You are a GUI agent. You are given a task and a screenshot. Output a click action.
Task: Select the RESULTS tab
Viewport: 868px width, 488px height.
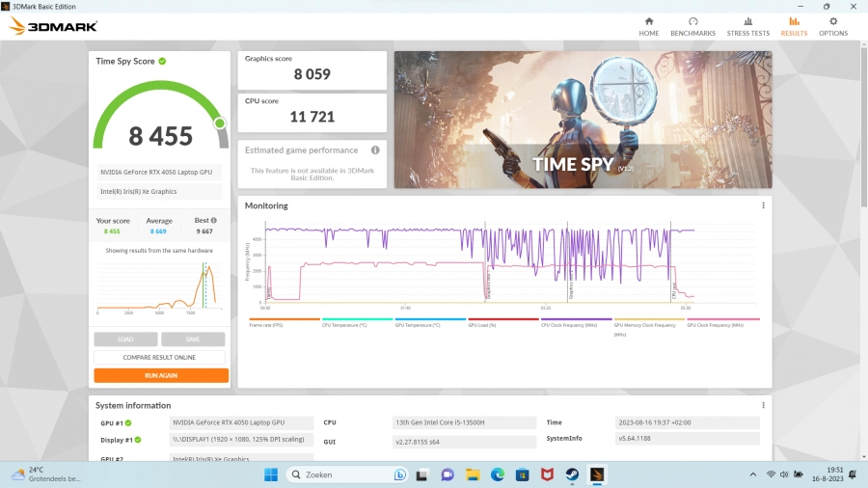pos(794,27)
